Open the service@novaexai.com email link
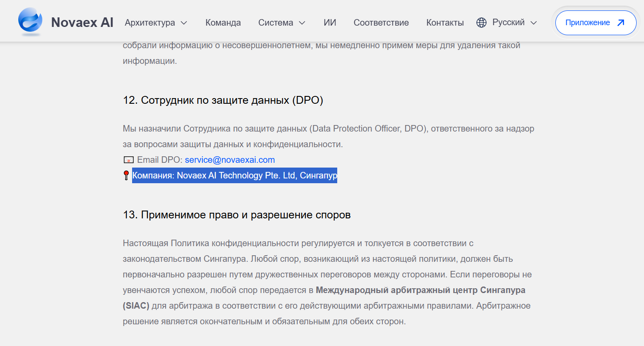 230,160
